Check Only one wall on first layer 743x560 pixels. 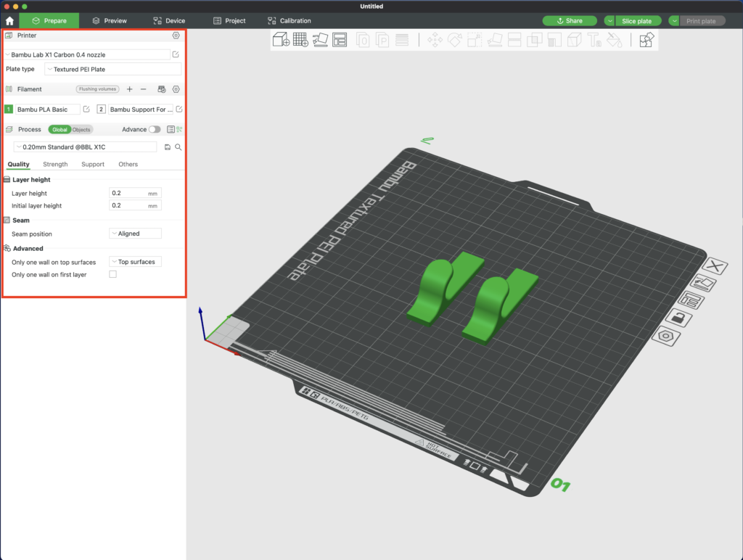click(112, 274)
